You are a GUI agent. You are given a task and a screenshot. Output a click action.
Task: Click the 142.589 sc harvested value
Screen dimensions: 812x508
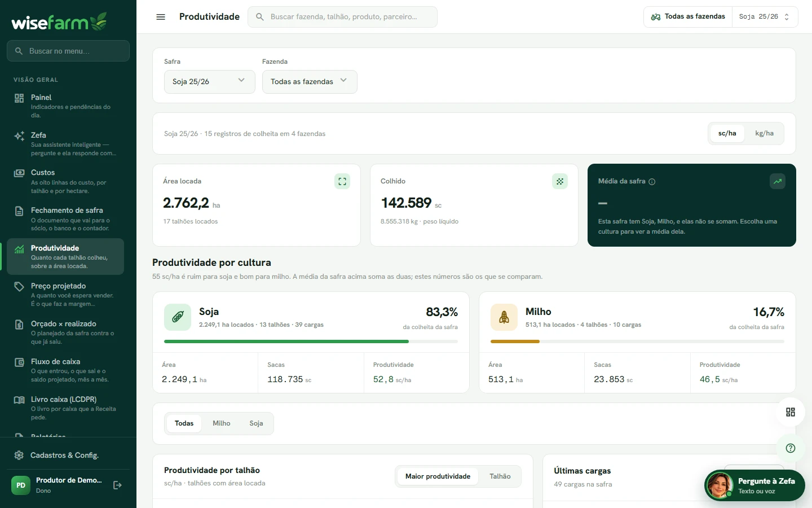tap(411, 203)
